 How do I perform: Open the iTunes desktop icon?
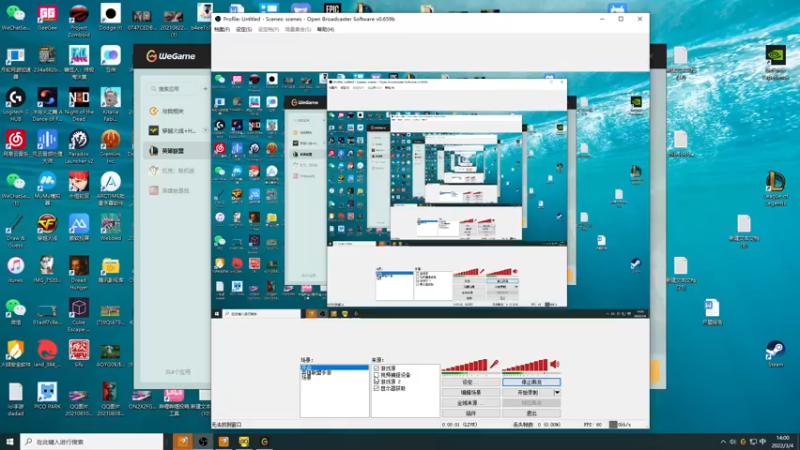point(15,269)
